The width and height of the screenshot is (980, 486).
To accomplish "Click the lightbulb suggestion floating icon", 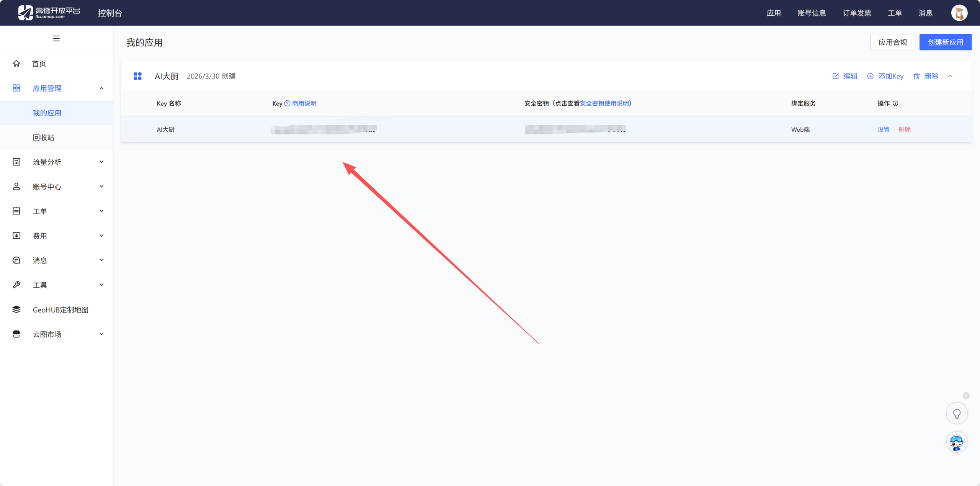I will (957, 414).
